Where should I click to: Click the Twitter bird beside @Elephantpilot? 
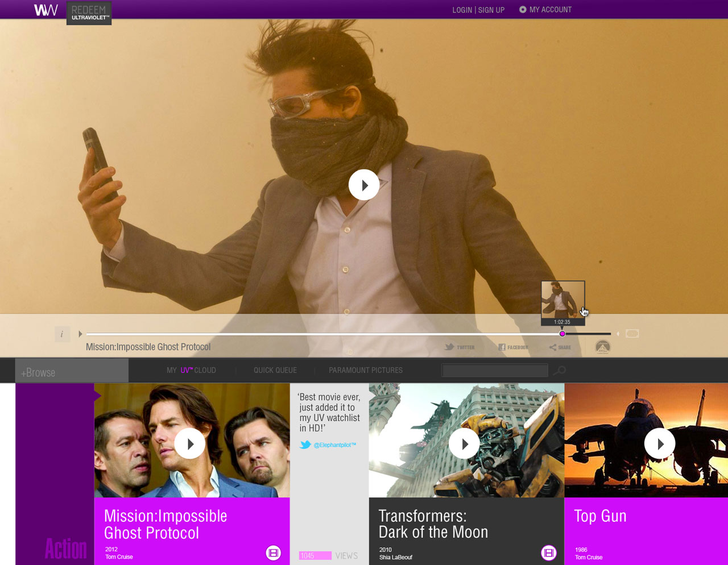(x=305, y=444)
